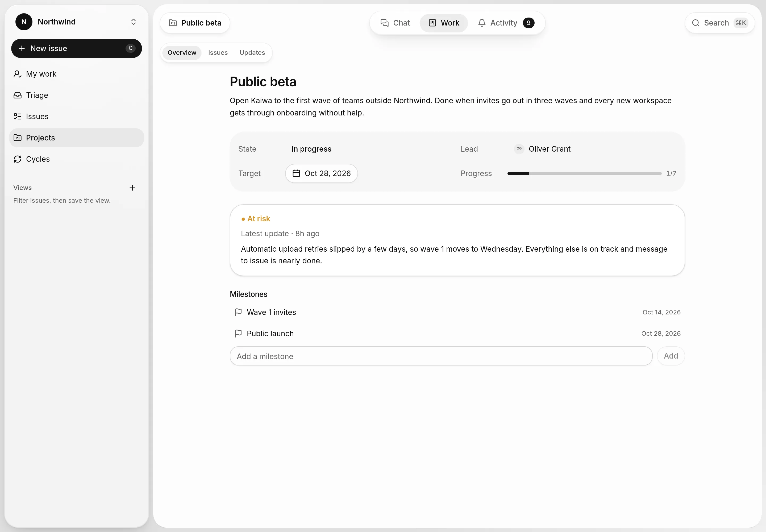The image size is (766, 532).
Task: Click the Cycles refresh icon
Action: (18, 159)
